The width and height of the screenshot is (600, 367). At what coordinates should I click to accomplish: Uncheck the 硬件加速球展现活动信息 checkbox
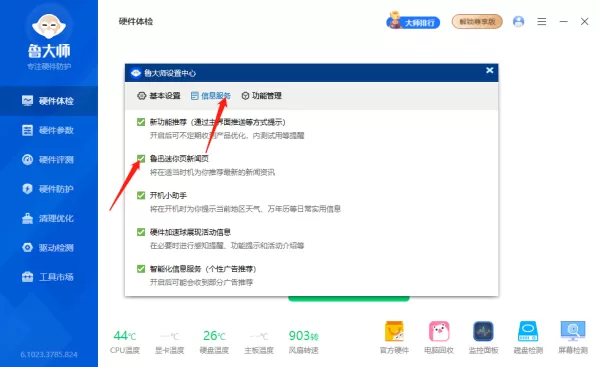(x=141, y=232)
